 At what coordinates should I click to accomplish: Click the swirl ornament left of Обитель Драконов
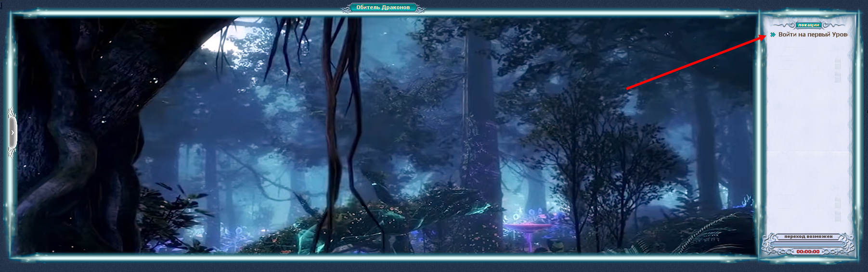346,8
